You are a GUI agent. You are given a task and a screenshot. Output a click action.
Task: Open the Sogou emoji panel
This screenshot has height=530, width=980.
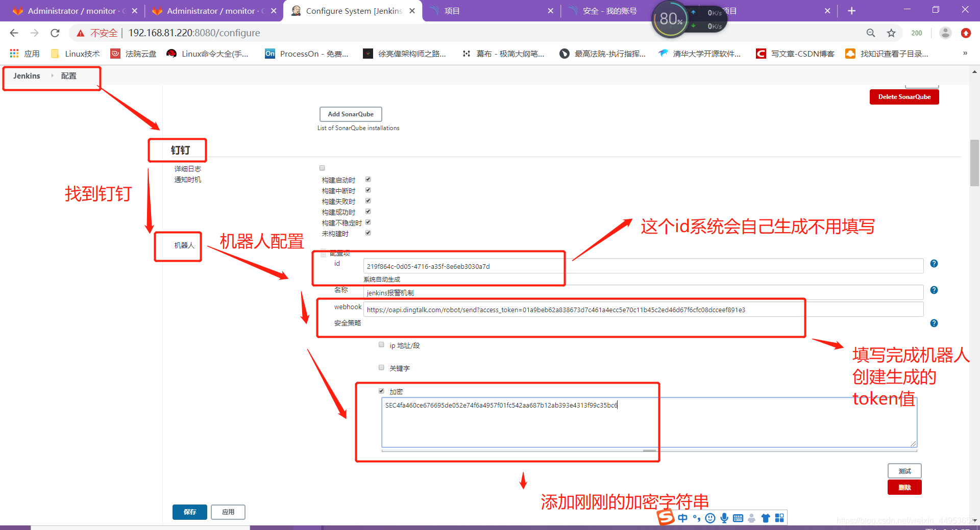710,518
